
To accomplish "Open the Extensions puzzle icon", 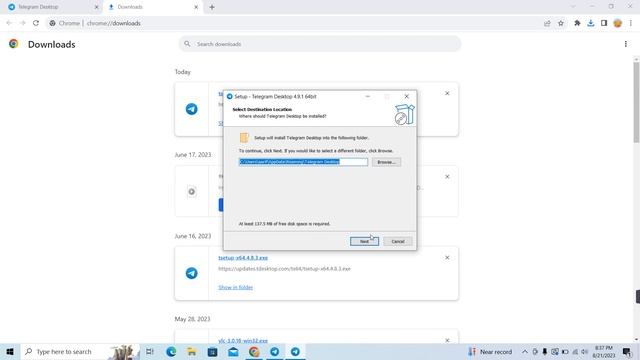I will coord(577,23).
